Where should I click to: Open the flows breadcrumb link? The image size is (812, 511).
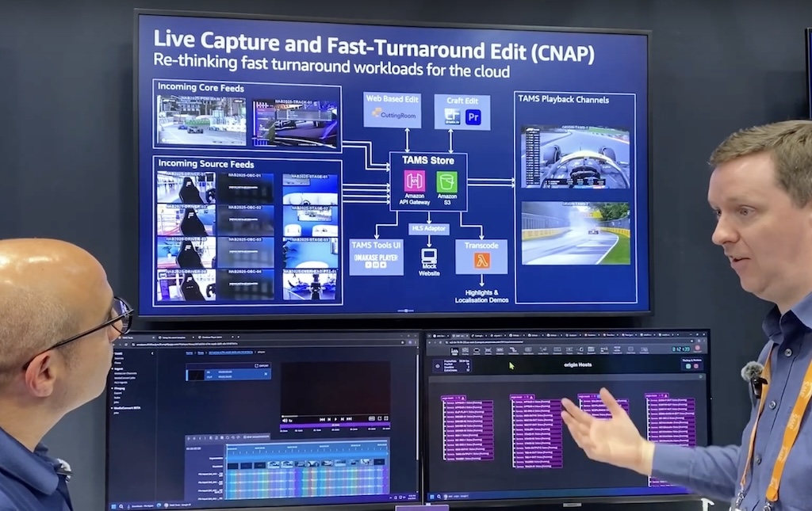[x=201, y=353]
